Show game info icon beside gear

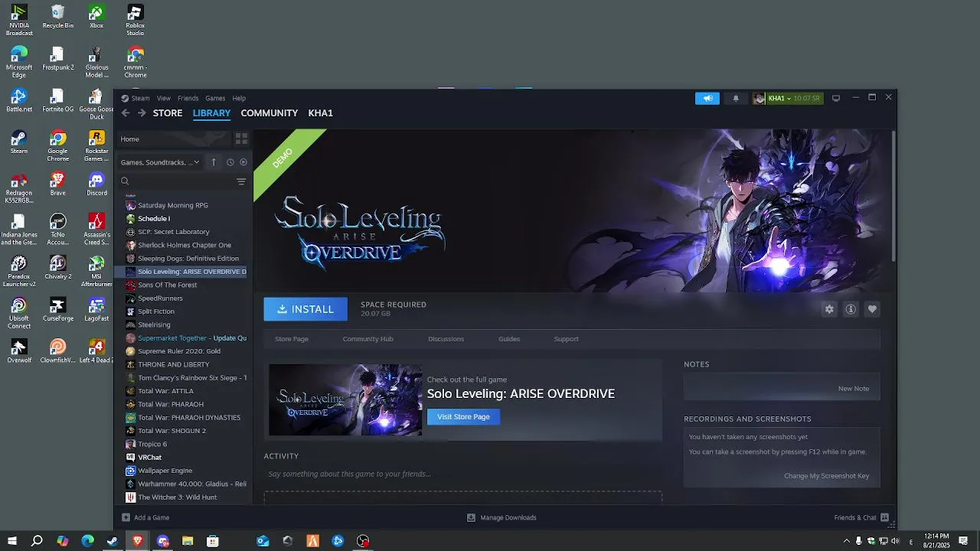(851, 309)
